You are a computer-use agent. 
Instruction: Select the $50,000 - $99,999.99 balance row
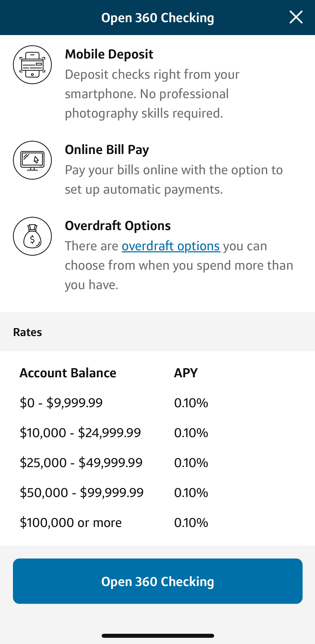(157, 493)
